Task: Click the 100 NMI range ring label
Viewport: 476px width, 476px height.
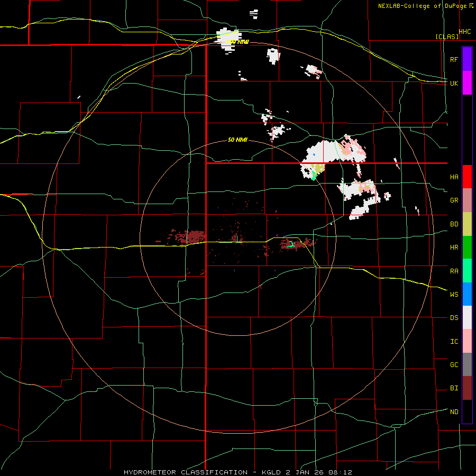Action: coord(237,42)
